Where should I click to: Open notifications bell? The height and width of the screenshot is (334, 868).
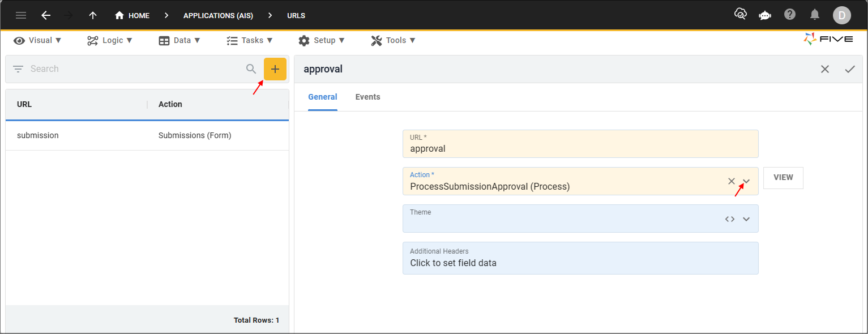[x=815, y=15]
